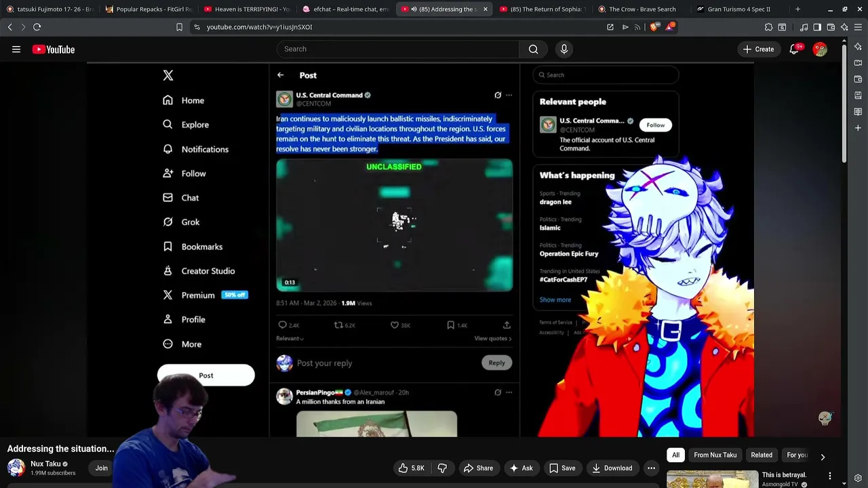
Task: Open Leo AI from the toolbar
Action: point(844,27)
